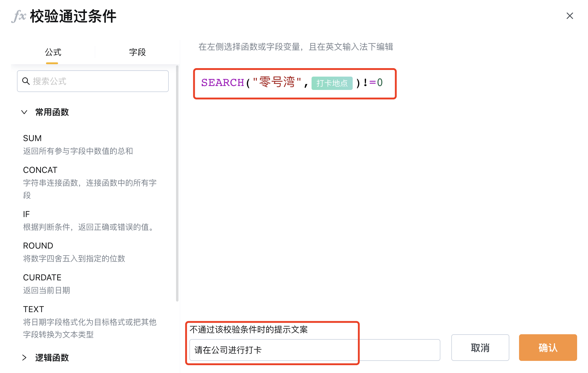Click the 取消 button

click(x=480, y=348)
